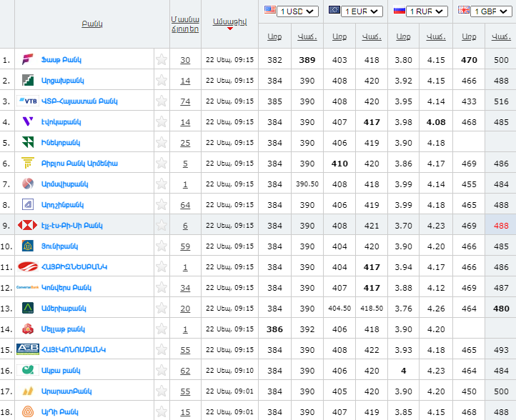
Task: Click the Evocabank purple V logo
Action: point(28,121)
